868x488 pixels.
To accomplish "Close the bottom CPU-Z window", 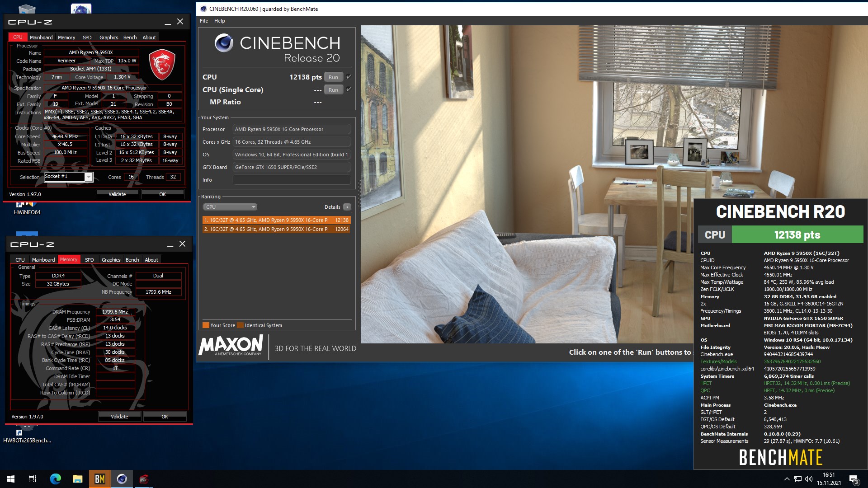I will 182,244.
